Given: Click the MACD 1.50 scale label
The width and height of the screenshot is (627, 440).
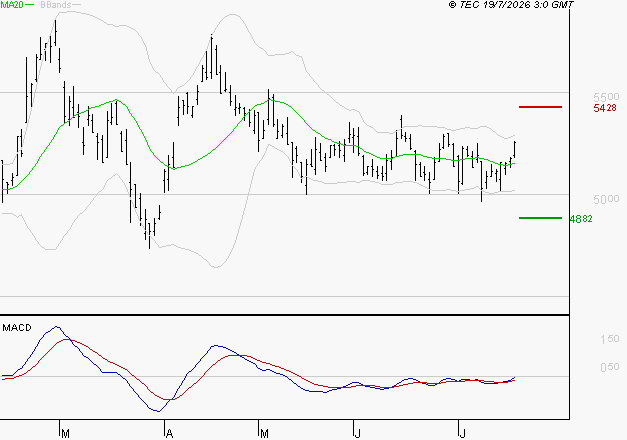Looking at the screenshot, I should pos(610,339).
